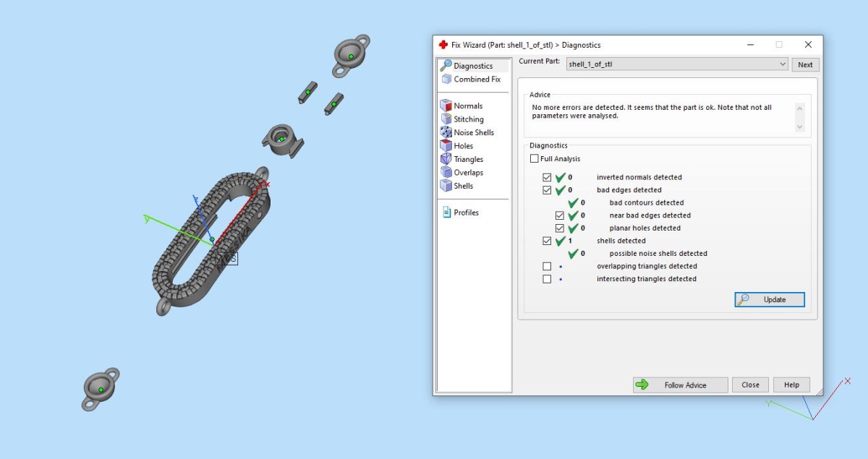
Task: Select the Stitching tool in sidebar
Action: 462,119
